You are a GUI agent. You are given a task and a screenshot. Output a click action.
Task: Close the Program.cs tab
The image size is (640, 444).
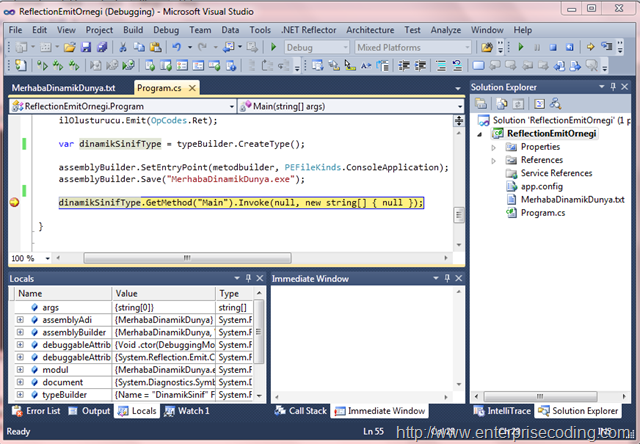tap(192, 88)
